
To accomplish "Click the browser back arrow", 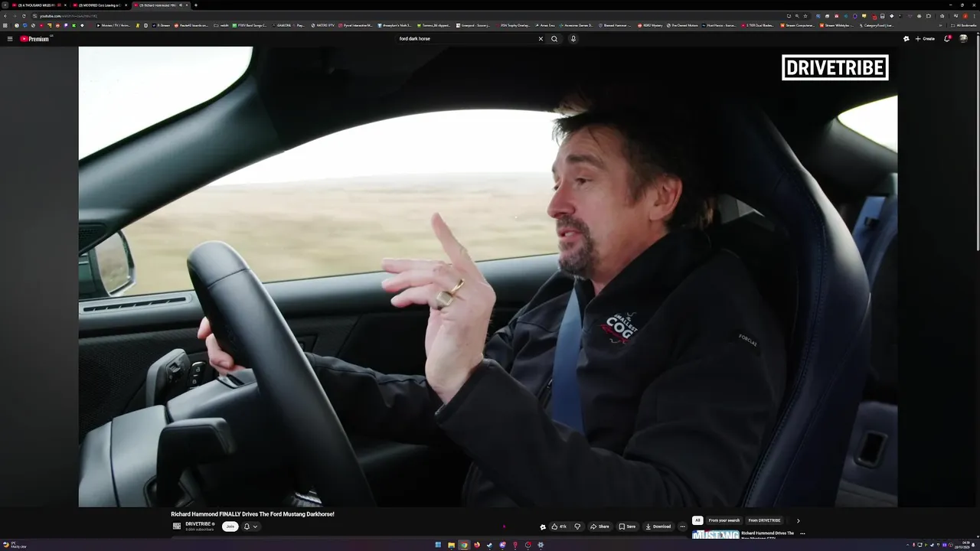I will [5, 15].
